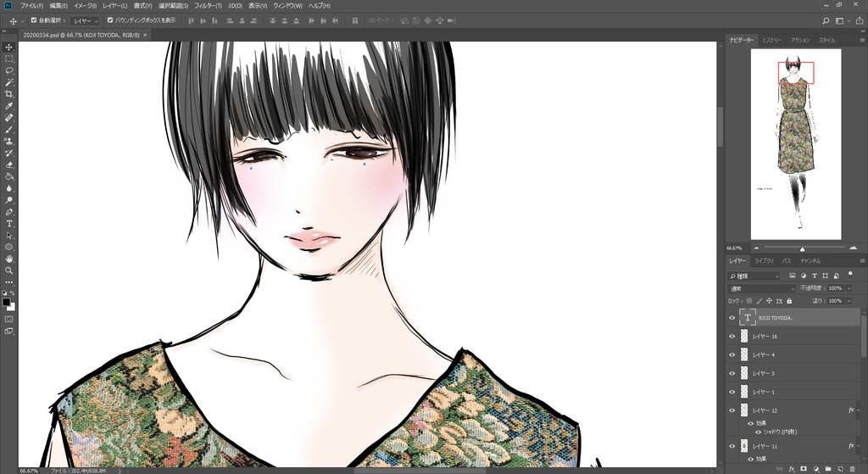This screenshot has width=868, height=474.
Task: Select the Crop tool
Action: click(8, 94)
